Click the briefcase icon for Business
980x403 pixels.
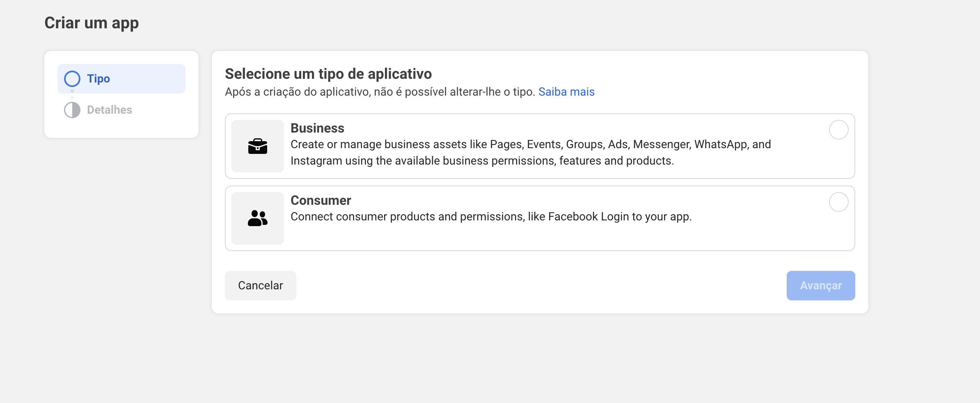pyautogui.click(x=258, y=146)
